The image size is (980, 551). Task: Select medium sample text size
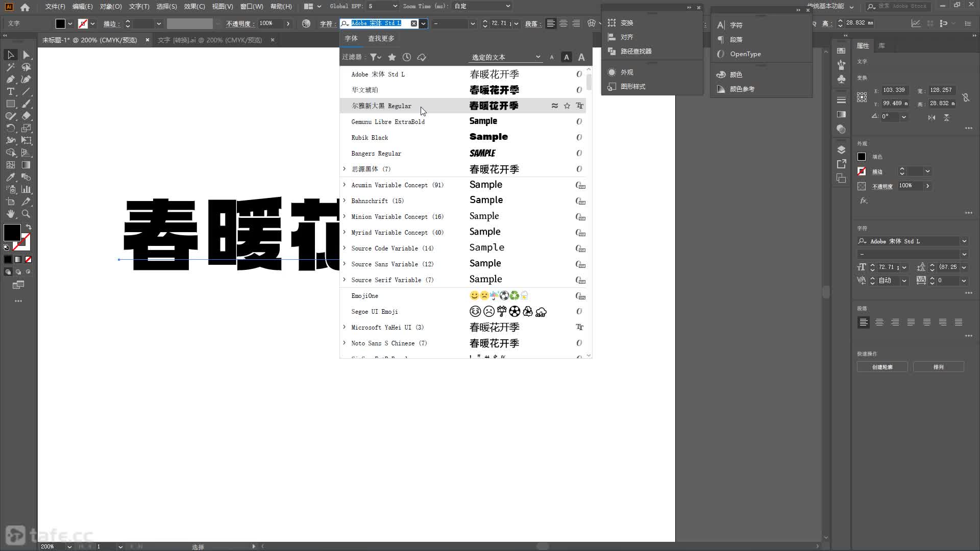pos(567,57)
